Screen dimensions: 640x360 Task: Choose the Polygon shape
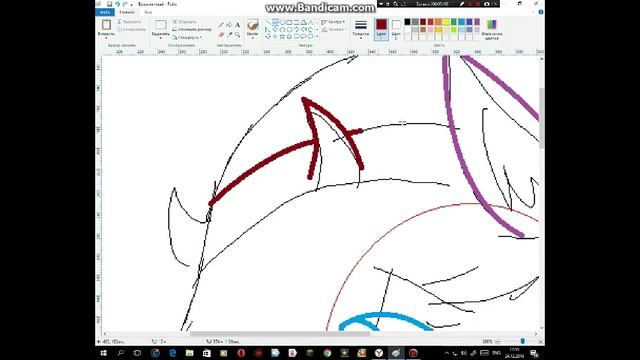tap(303, 22)
